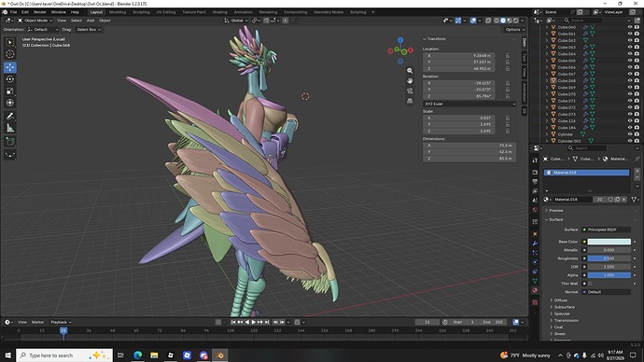Viewport: 644px width, 362px height.
Task: Open the Tool properties tab icon
Action: (535, 160)
